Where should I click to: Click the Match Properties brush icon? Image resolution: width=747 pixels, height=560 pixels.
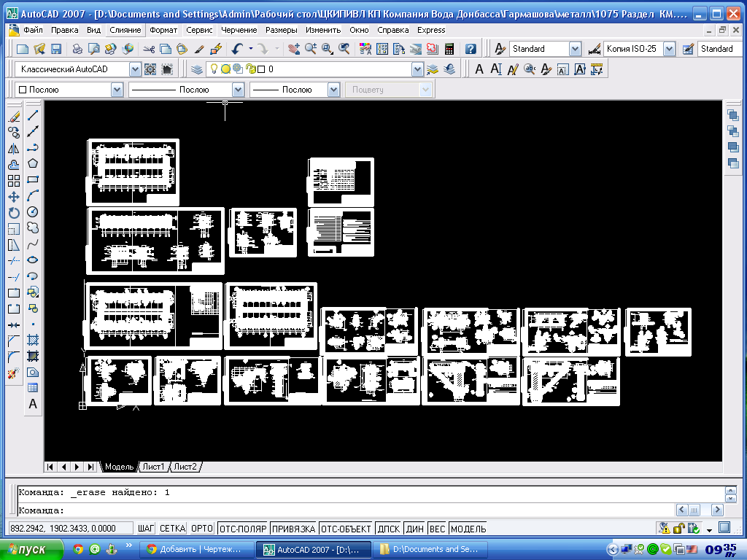[x=199, y=49]
